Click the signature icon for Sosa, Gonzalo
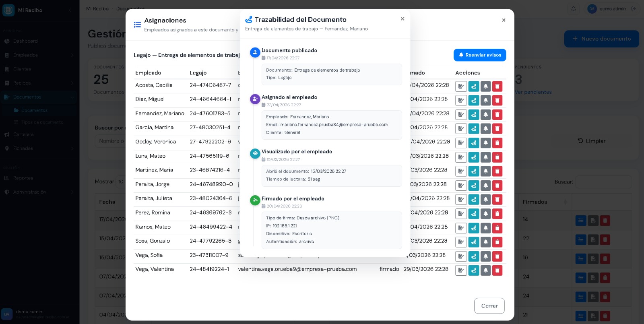644x324 pixels. 461,242
